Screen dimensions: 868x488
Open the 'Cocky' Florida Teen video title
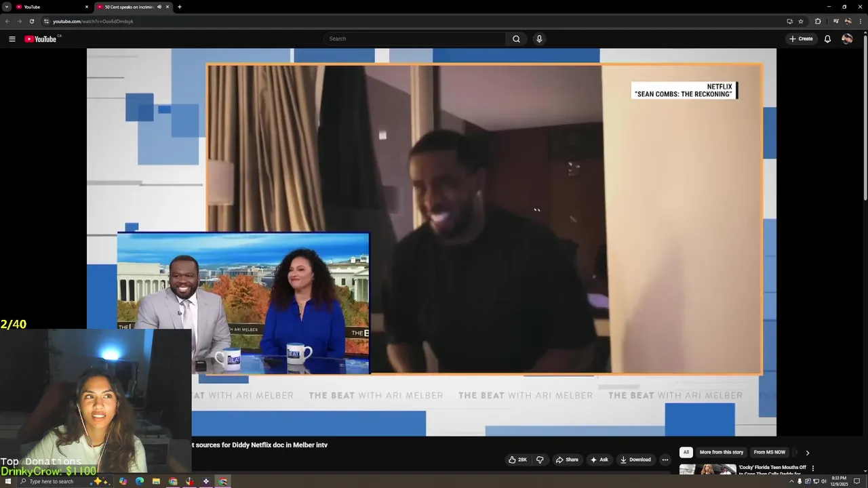(x=772, y=470)
